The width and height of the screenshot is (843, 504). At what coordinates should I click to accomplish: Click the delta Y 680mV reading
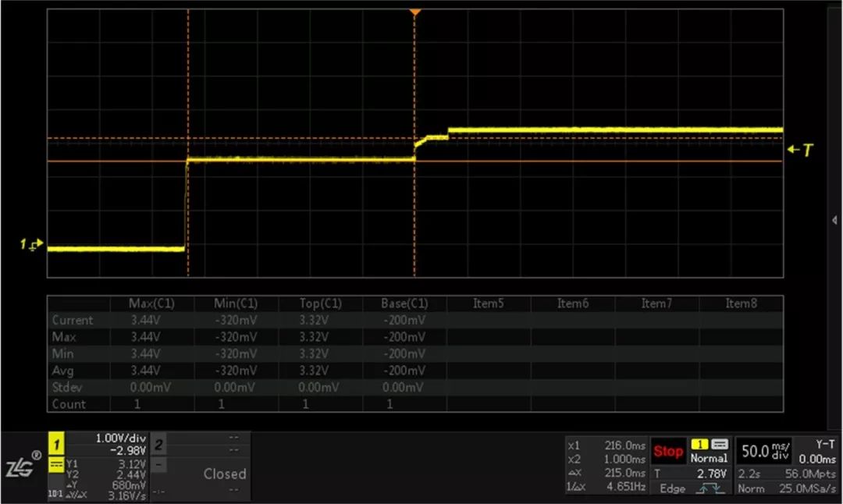coord(129,484)
